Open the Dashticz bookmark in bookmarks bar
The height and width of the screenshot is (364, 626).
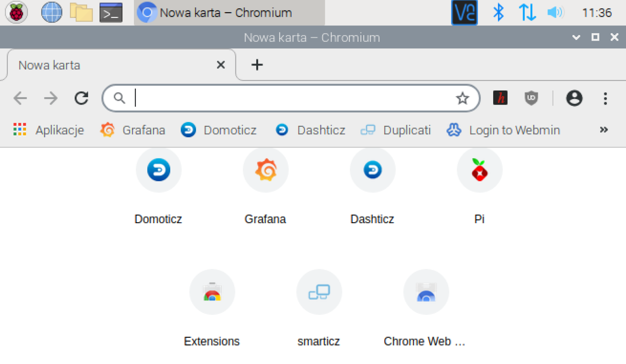[310, 130]
